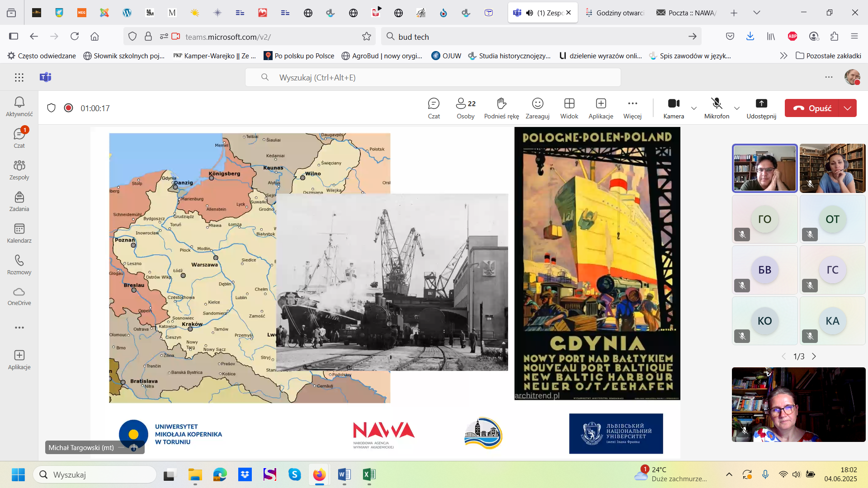Viewport: 868px width, 488px height.
Task: List all tabs dropdown arrow
Action: click(756, 13)
